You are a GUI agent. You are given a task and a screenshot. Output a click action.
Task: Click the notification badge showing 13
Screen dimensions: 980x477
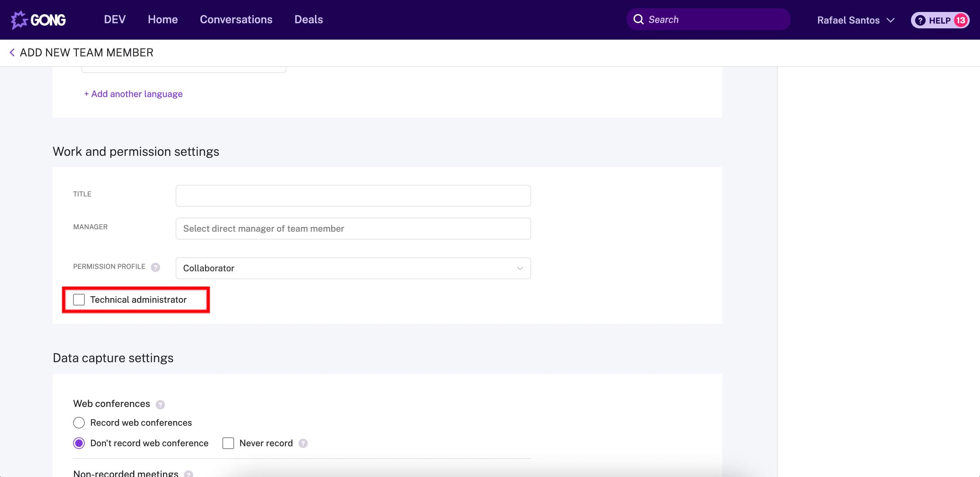coord(961,20)
